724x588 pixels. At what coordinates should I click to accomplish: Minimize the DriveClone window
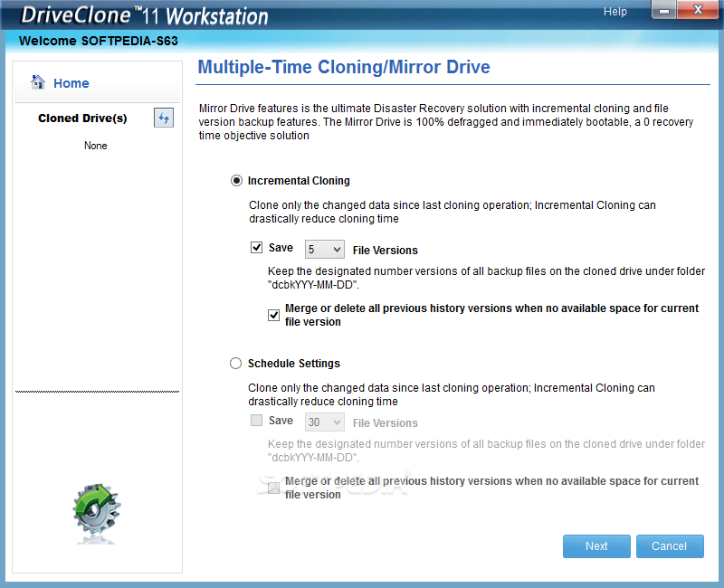pyautogui.click(x=664, y=10)
